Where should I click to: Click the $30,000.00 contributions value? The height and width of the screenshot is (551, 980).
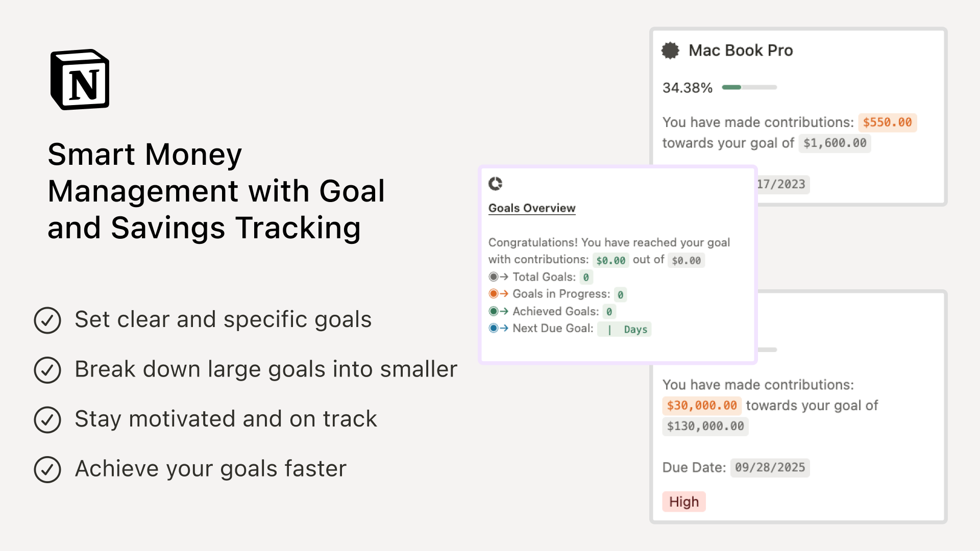point(702,406)
